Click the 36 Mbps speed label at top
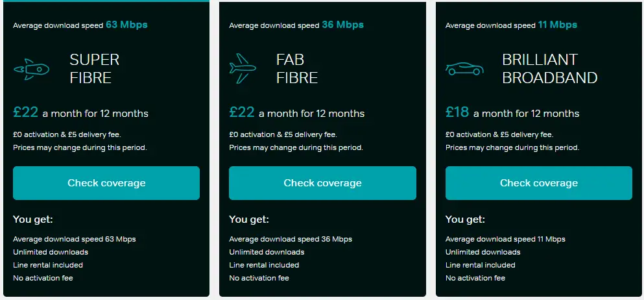 [342, 25]
